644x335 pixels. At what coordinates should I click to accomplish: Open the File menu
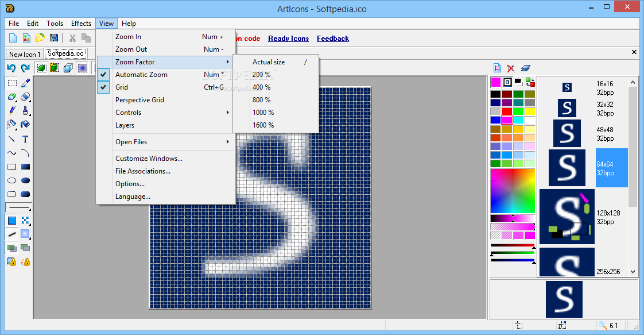point(14,24)
